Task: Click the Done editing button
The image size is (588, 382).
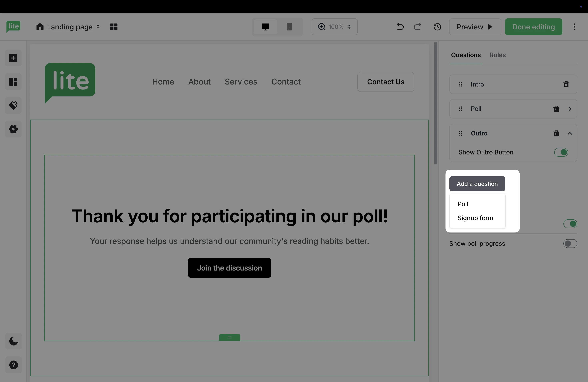Action: coord(533,27)
